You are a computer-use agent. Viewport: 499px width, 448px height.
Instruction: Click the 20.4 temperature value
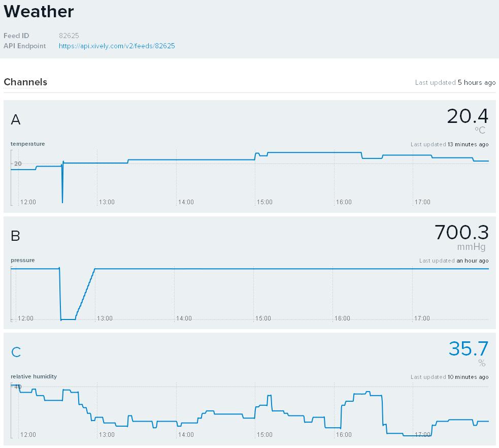[468, 116]
